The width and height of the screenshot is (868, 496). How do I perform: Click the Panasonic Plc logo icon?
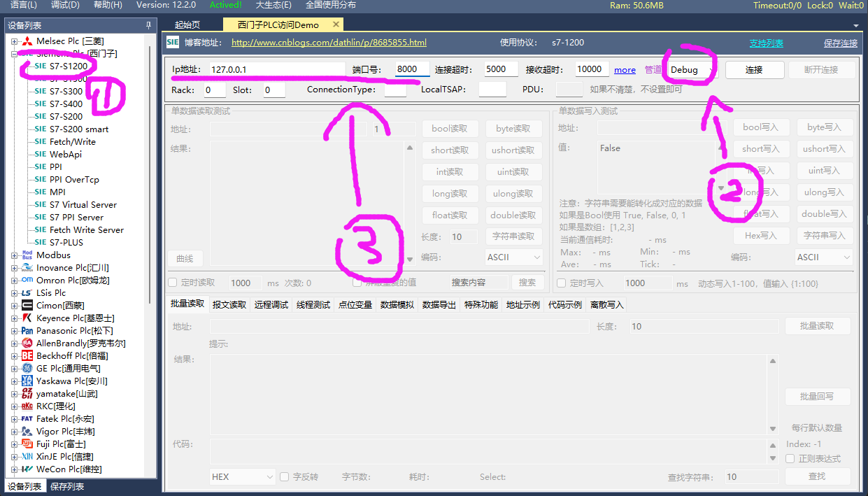click(x=27, y=330)
